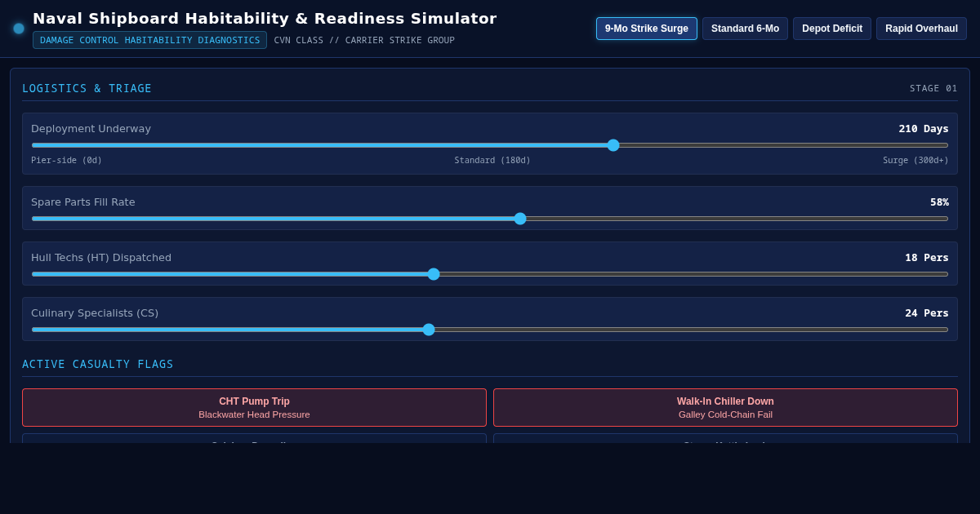Viewport: 980px width, 514px height.
Task: Click the blue status indicator dot
Action: pyautogui.click(x=19, y=29)
